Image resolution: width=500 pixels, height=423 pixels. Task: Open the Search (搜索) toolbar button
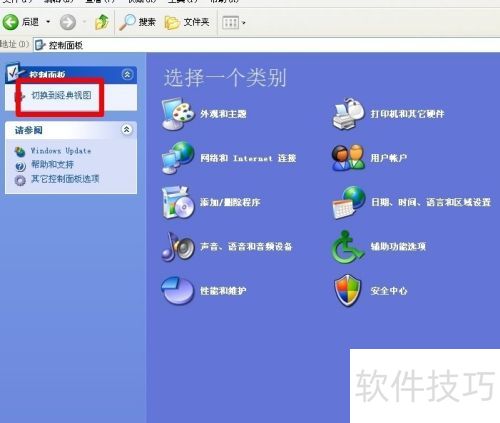tap(137, 22)
